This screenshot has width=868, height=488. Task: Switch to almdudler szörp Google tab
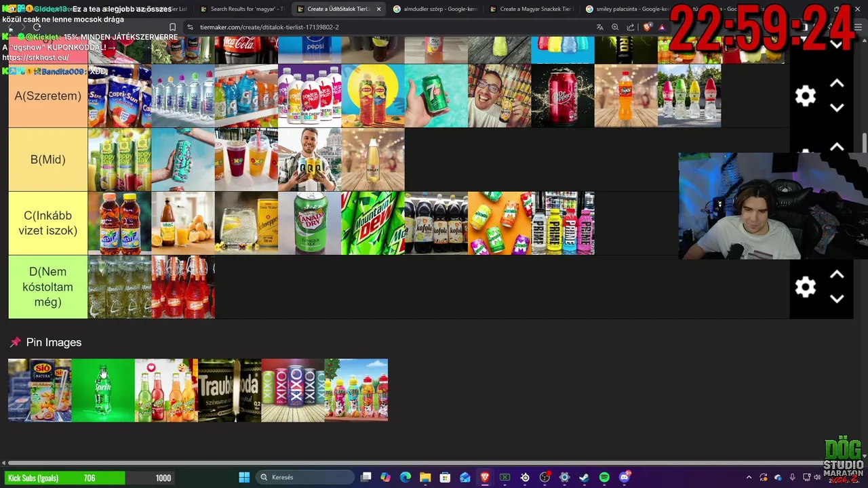436,9
